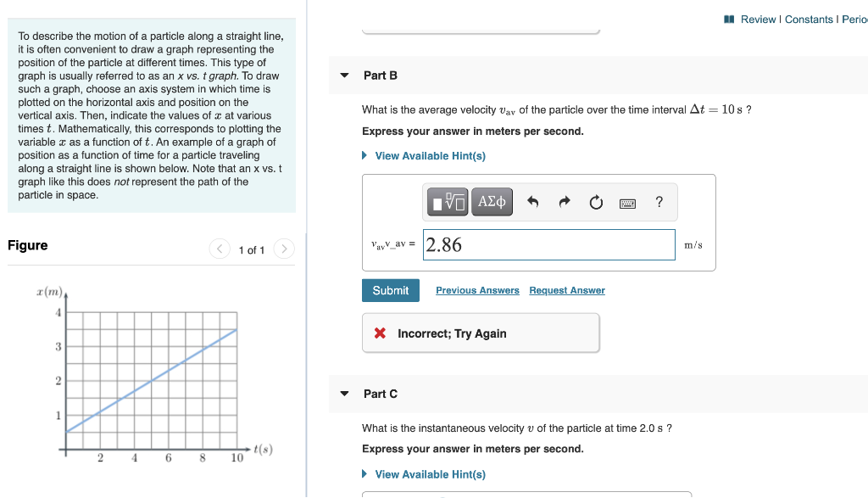Open the Greek symbols ΑΣΦ palette

pos(492,202)
